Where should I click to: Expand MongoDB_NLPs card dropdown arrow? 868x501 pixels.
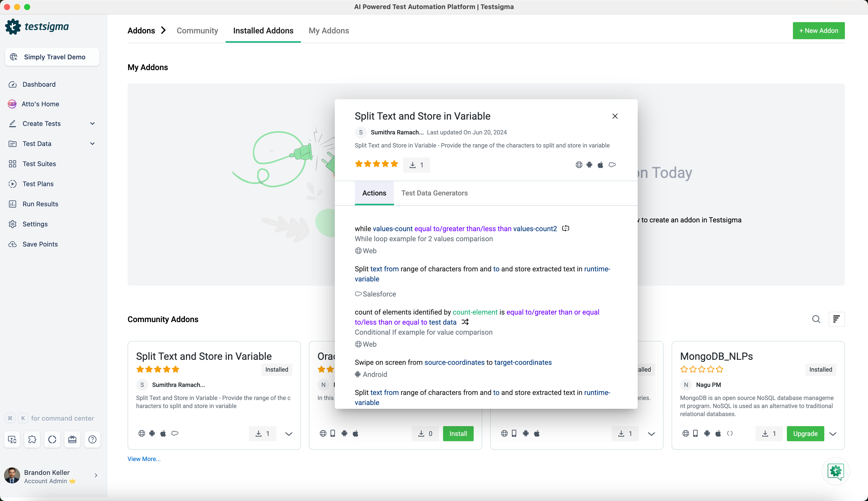tap(833, 434)
